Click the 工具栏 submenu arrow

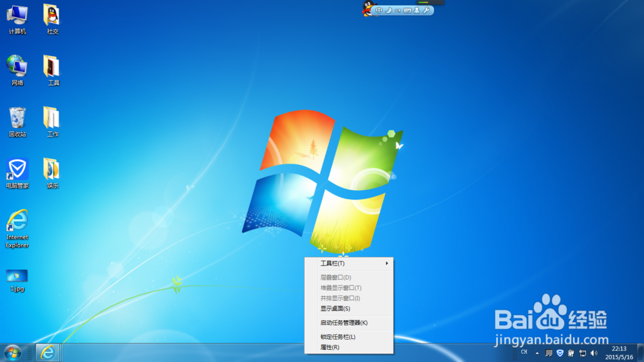387,263
